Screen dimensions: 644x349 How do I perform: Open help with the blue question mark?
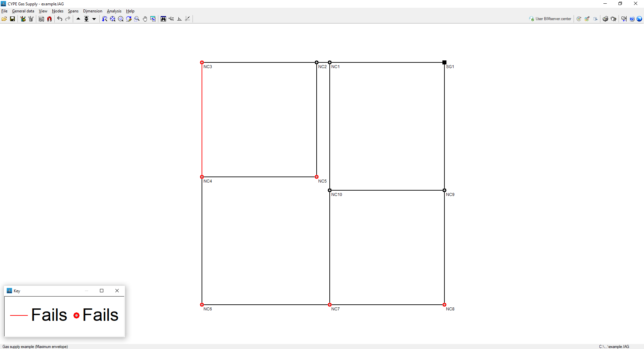[632, 19]
